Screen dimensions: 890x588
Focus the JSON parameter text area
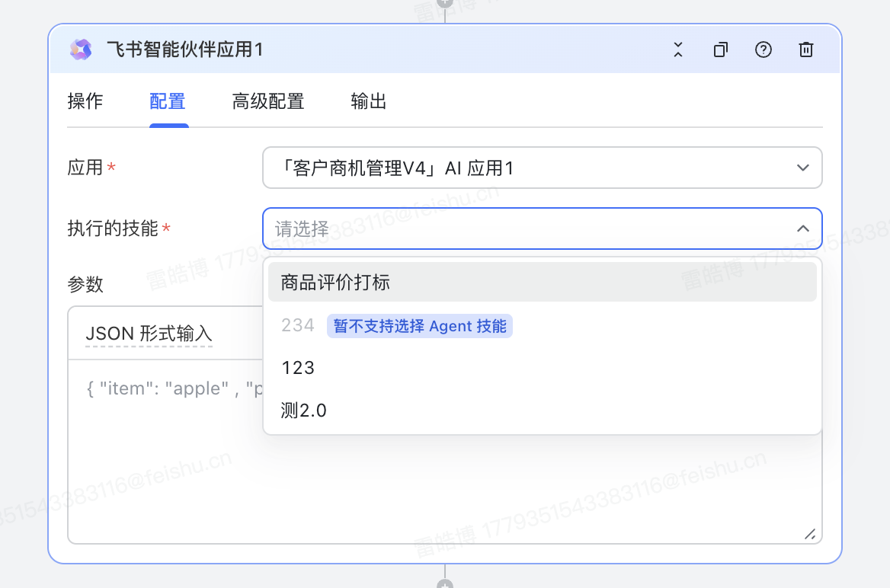445,451
